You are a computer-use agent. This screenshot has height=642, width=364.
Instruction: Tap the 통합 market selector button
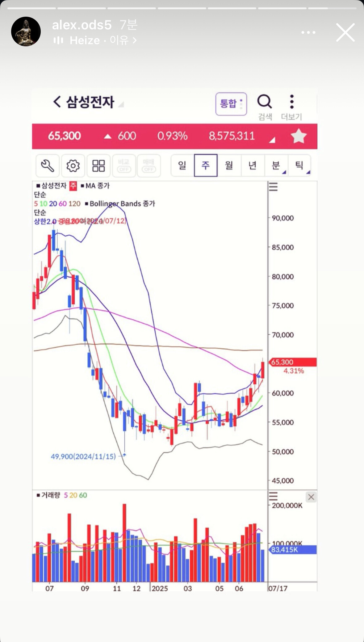click(231, 104)
